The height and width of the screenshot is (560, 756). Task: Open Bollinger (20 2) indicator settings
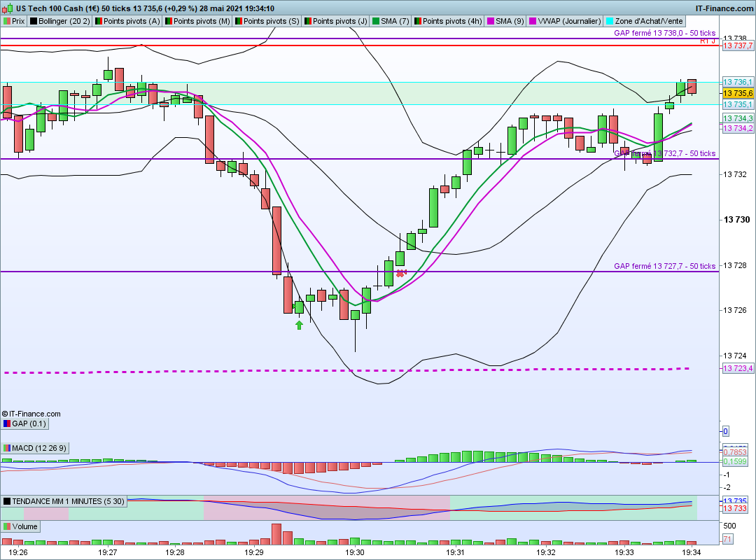pos(59,21)
